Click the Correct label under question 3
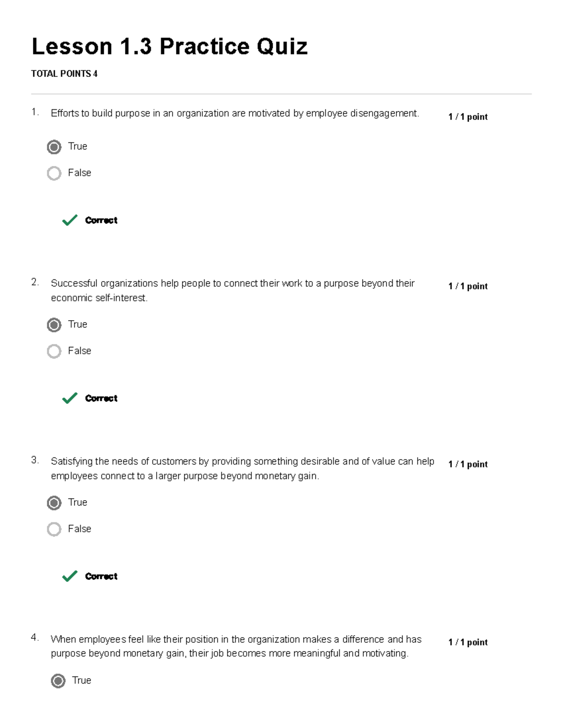Image resolution: width=563 pixels, height=728 pixels. click(100, 576)
